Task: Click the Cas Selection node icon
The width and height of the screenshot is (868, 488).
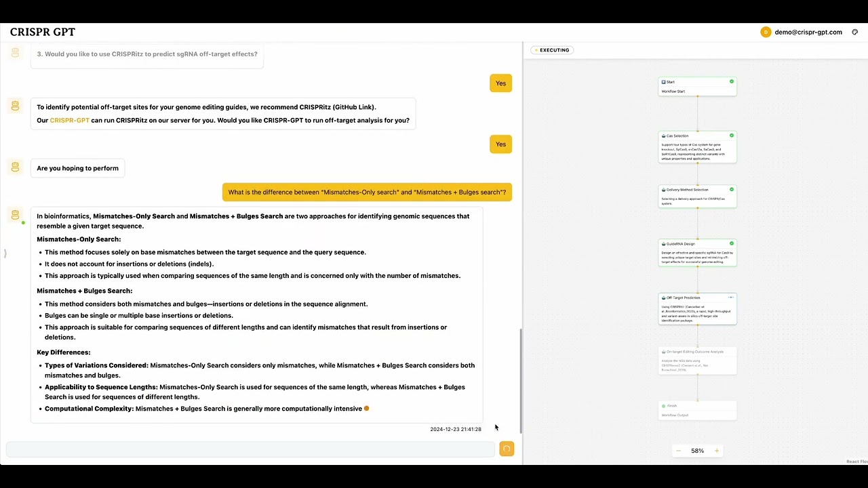Action: [x=664, y=136]
